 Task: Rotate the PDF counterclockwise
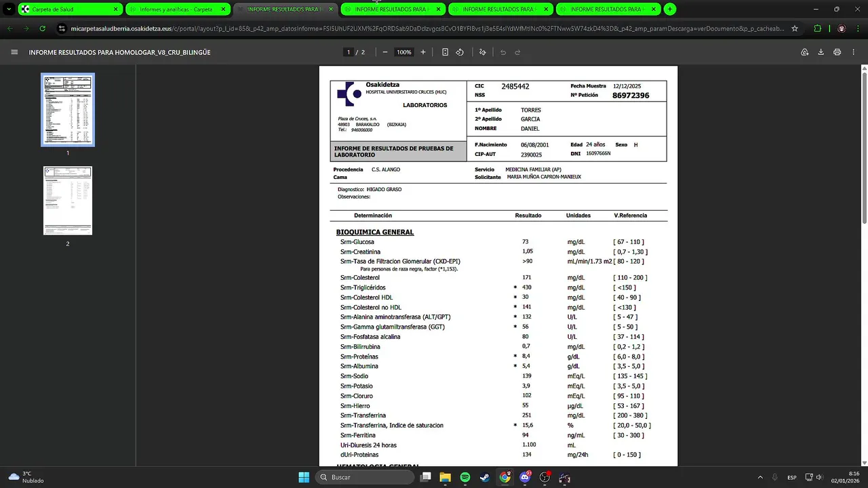(460, 52)
